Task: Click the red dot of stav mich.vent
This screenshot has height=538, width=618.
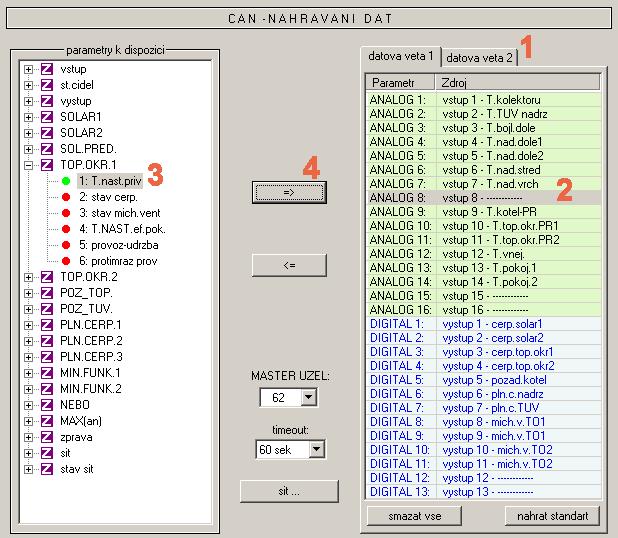Action: (x=66, y=213)
